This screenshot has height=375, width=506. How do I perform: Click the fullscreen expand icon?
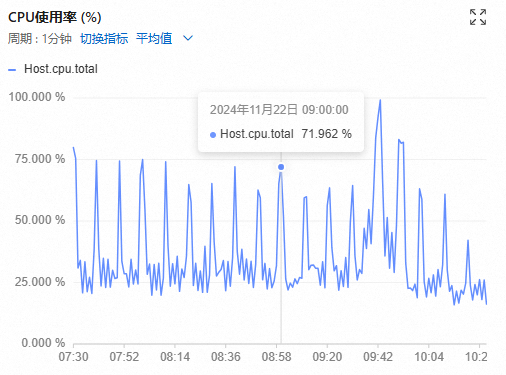click(x=478, y=17)
